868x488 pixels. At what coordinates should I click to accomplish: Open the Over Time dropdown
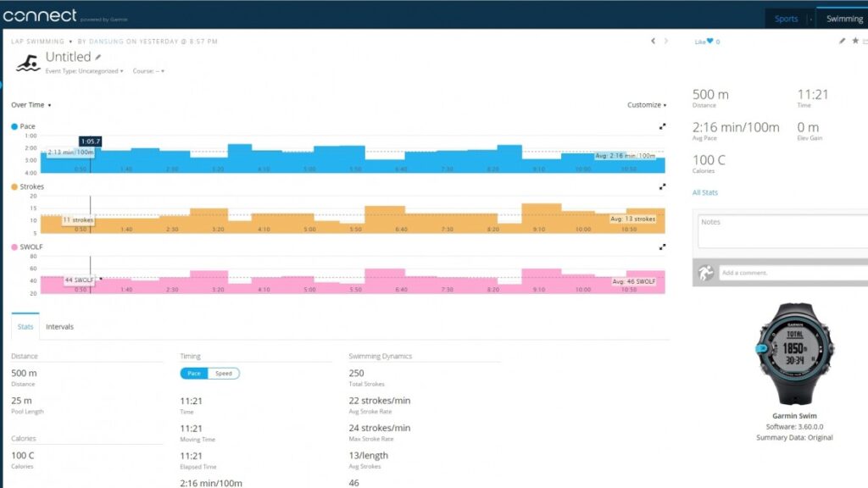[x=31, y=105]
